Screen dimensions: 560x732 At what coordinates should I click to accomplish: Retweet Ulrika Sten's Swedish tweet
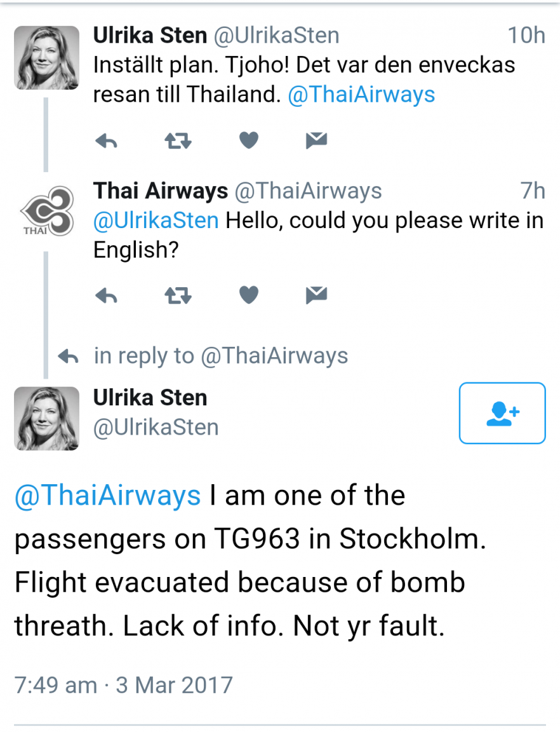click(x=178, y=140)
